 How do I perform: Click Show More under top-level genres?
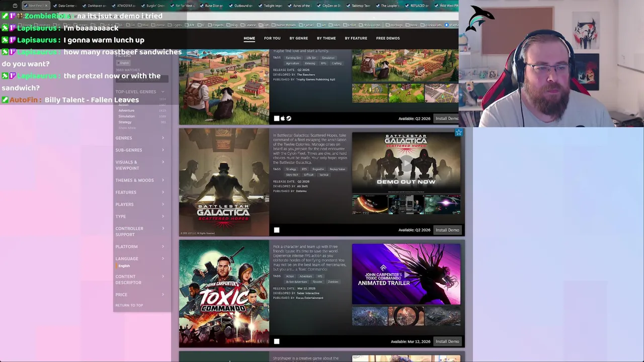coord(127,128)
